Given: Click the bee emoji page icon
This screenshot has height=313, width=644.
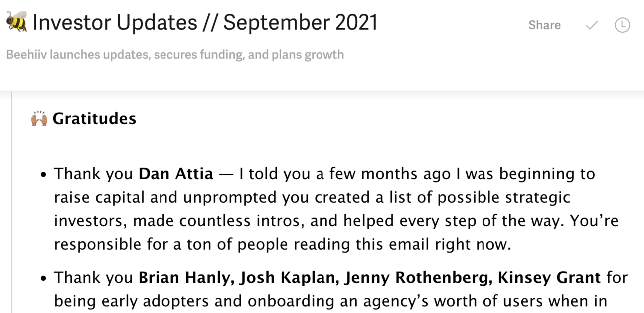Looking at the screenshot, I should tap(16, 23).
